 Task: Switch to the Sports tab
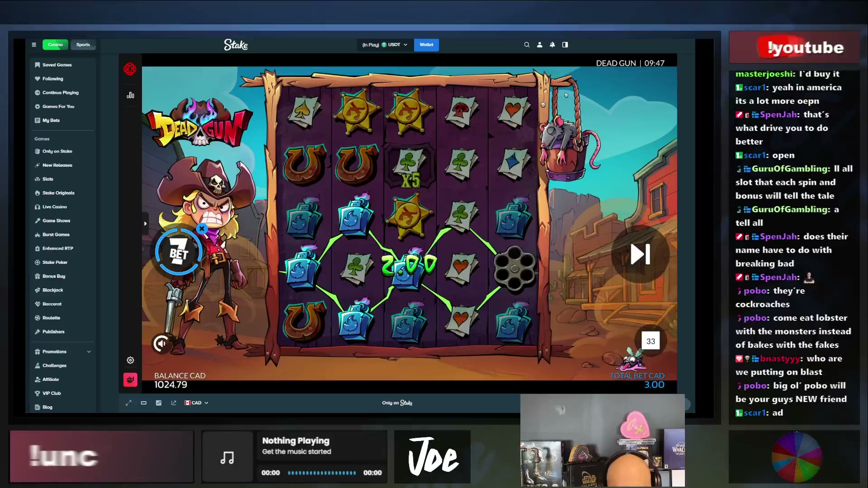(83, 45)
